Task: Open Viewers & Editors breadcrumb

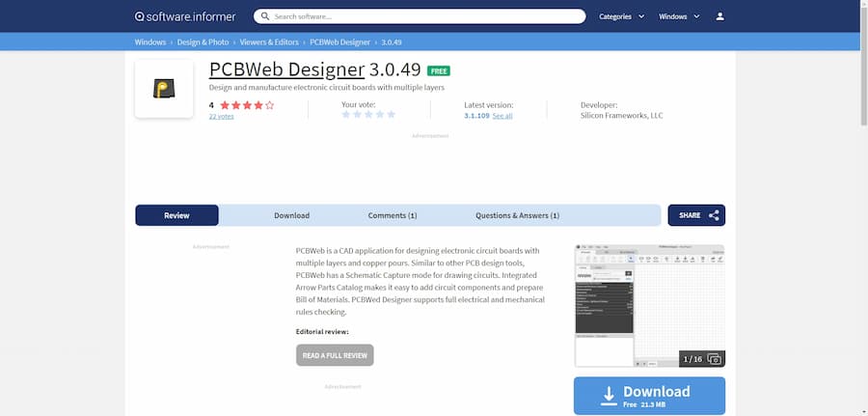Action: 269,42
